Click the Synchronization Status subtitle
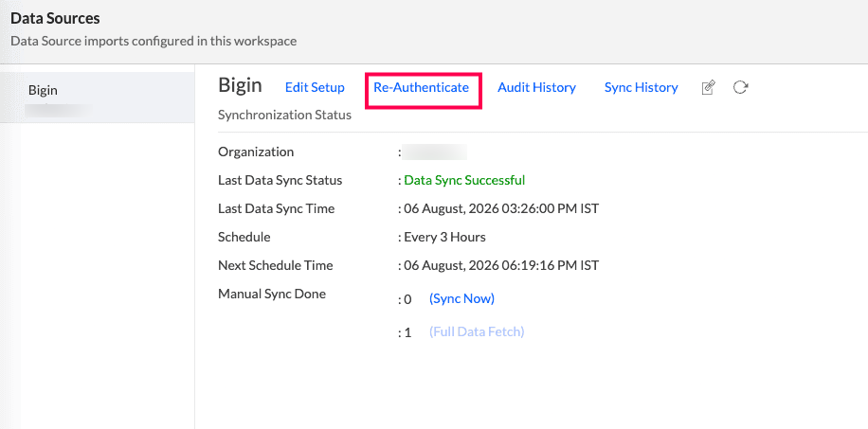This screenshot has width=868, height=429. [284, 115]
